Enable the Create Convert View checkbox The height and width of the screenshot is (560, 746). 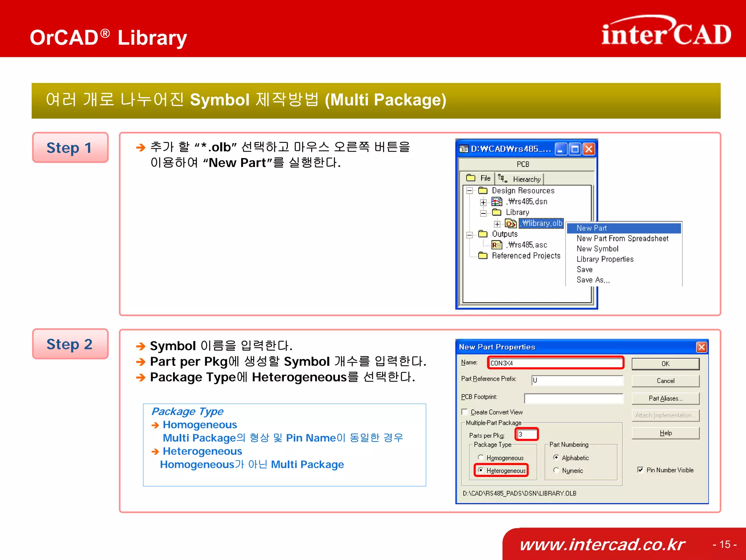465,412
